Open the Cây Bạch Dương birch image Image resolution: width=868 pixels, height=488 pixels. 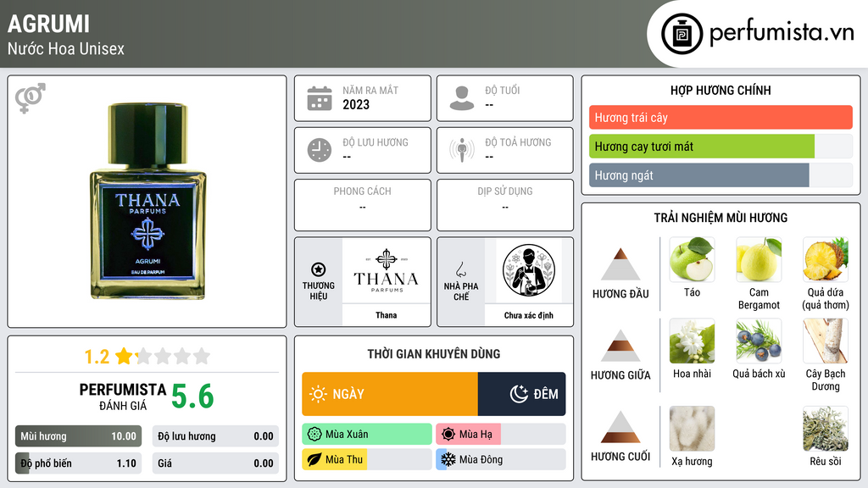826,341
